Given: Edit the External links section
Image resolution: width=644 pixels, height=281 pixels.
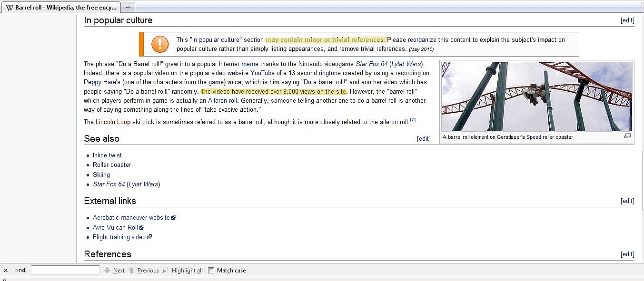Looking at the screenshot, I should pos(627,201).
